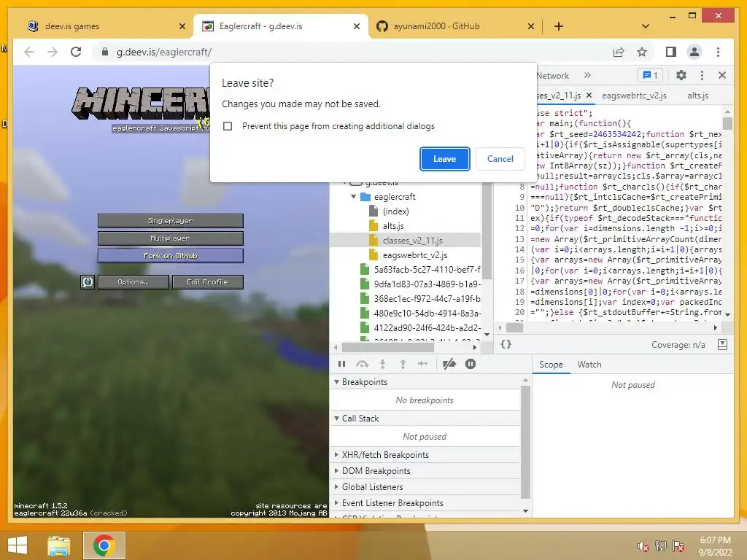
Task: Click the Leave button in dialog
Action: click(x=444, y=158)
